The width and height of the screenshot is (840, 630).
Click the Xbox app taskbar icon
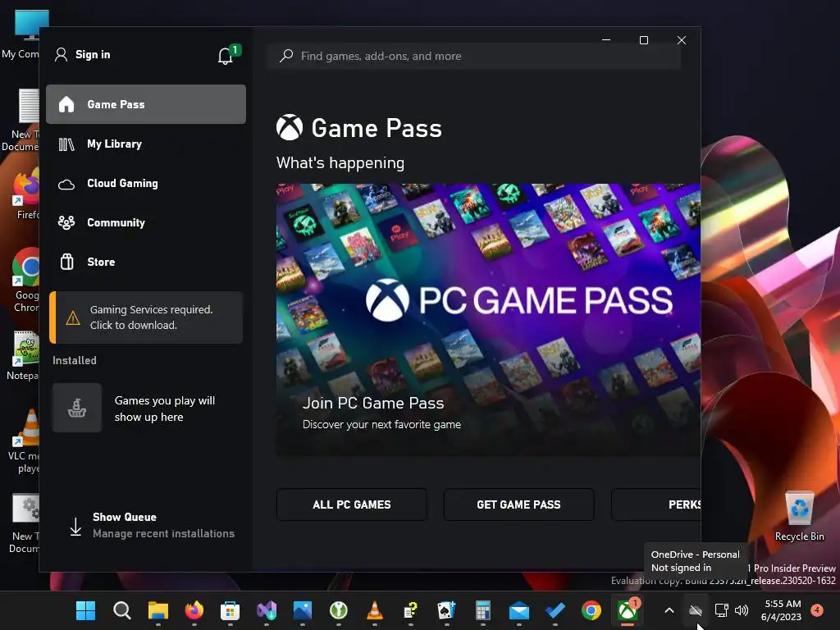pos(628,610)
